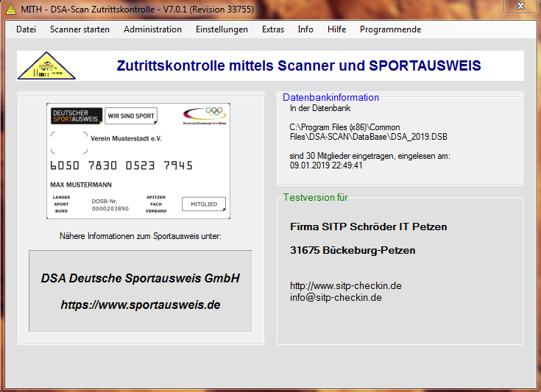This screenshot has height=392, width=541.
Task: Click the yellow triangle scanner logo in banner
Action: click(46, 65)
